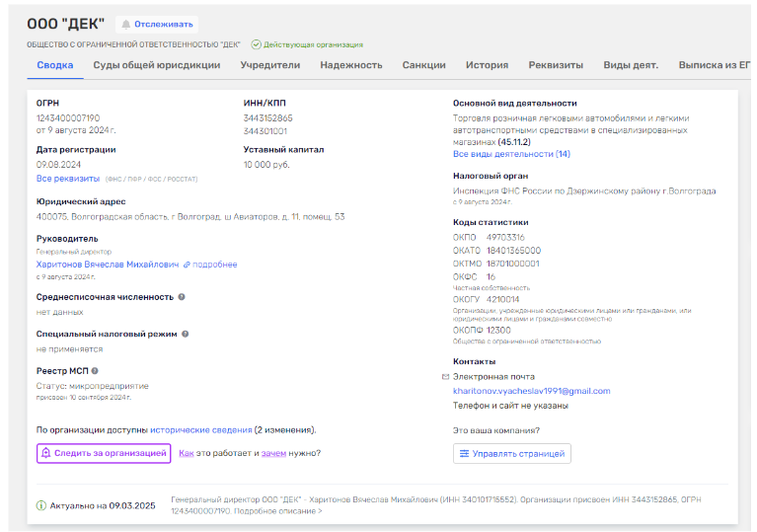Click the ОКАТО code 18401365000
Screen dimensions: 757x532
pos(513,251)
